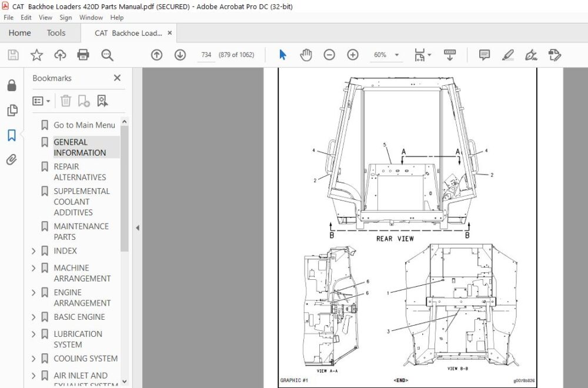Image resolution: width=588 pixels, height=388 pixels.
Task: Open the Comment speech bubble tool
Action: coord(483,55)
